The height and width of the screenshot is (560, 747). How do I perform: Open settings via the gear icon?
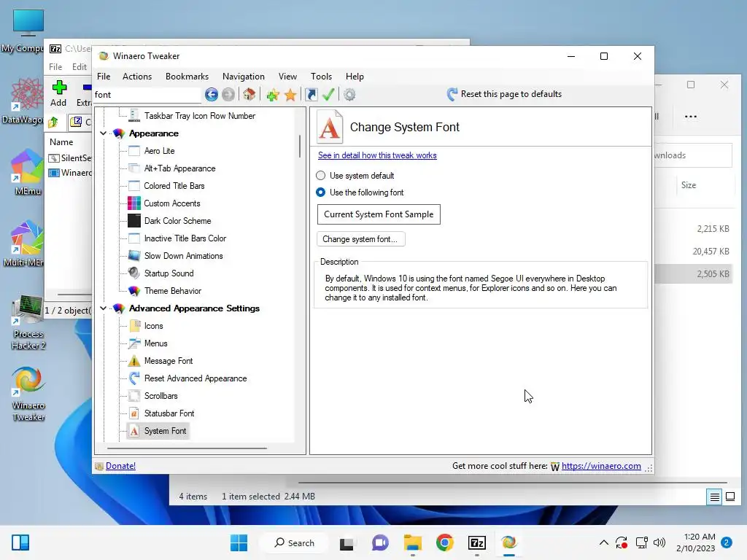(x=349, y=94)
